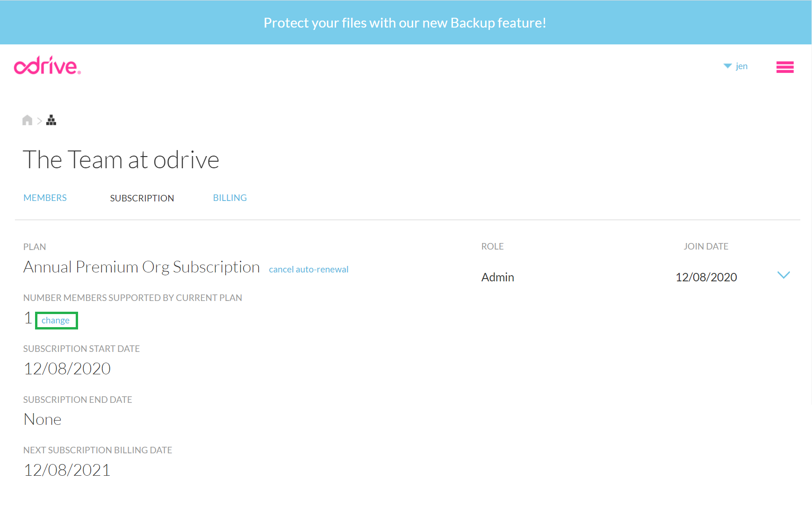812x515 pixels.
Task: Click the Annual Premium Org Subscription plan name
Action: coord(141,267)
